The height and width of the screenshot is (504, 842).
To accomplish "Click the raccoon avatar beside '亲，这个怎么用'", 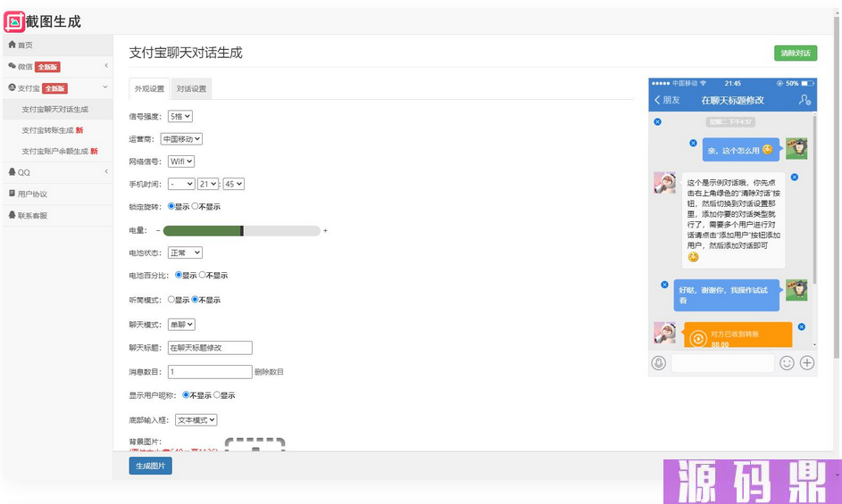I will (x=796, y=148).
